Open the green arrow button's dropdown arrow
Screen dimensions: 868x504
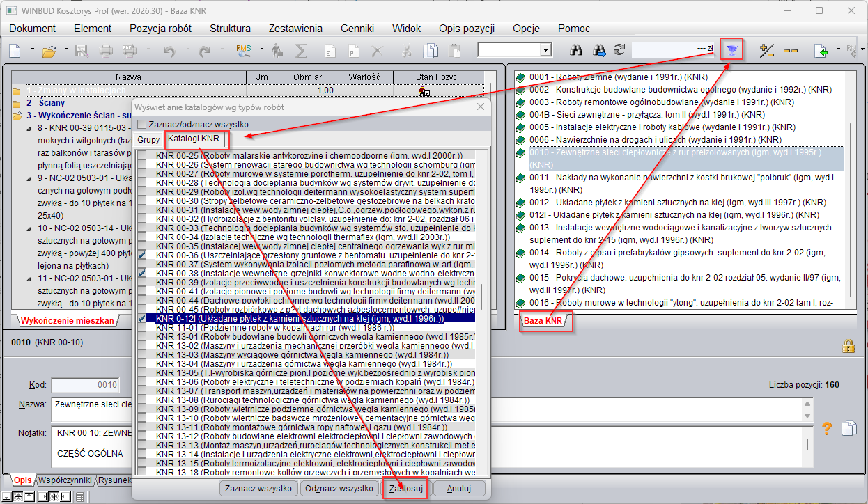[838, 50]
